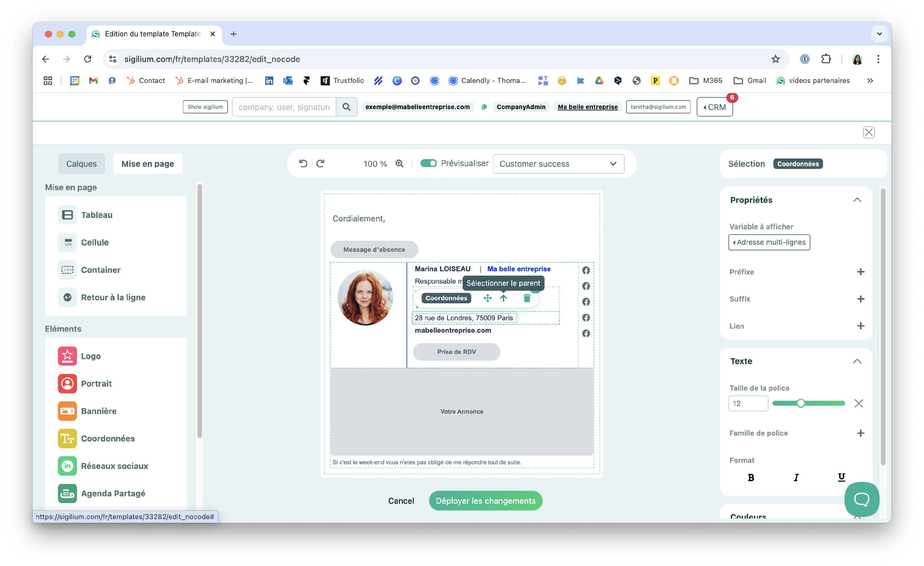Add the Réseaux sociaux element
This screenshot has height=566, width=924.
coord(114,466)
